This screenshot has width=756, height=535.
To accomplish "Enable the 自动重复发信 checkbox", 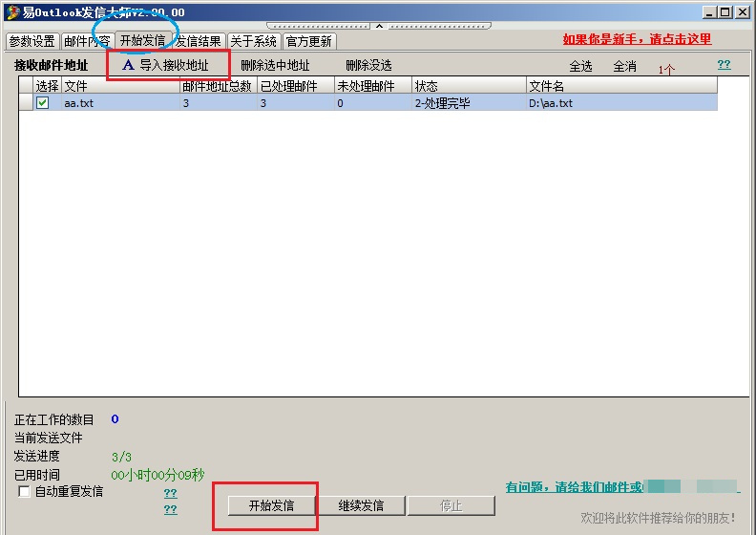I will [x=24, y=492].
